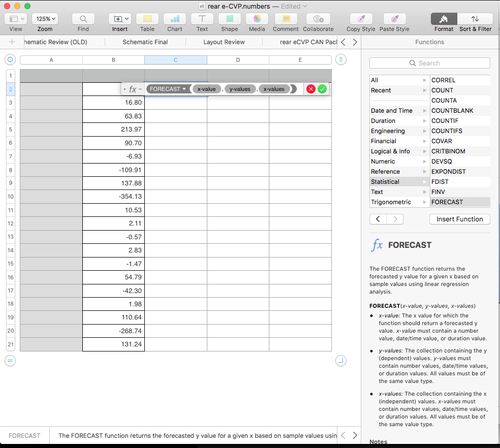
Task: Click previous arrow in bottom help bar
Action: click(343, 436)
